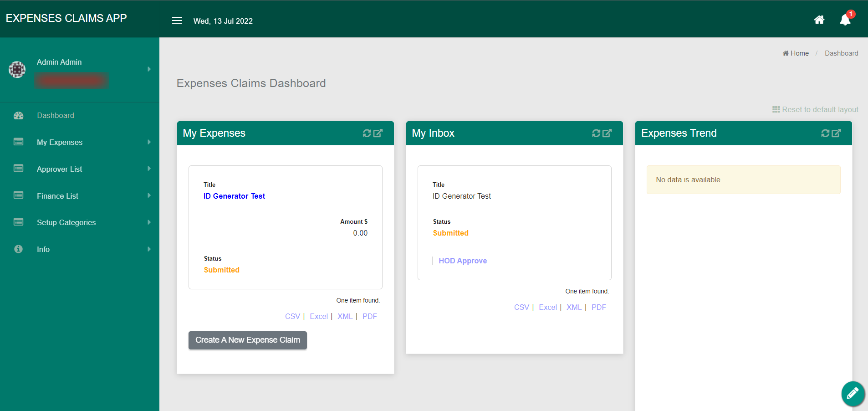Viewport: 868px width, 411px height.
Task: Open the Dashboard menu item
Action: (55, 116)
